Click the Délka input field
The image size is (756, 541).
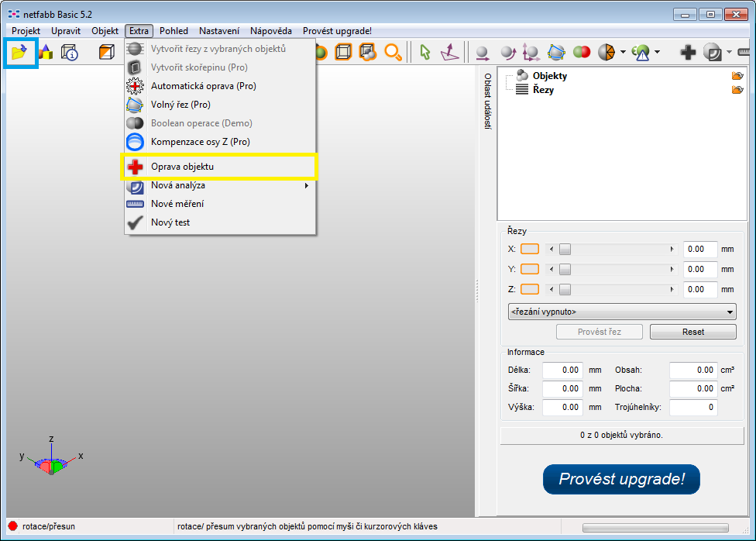coord(562,370)
